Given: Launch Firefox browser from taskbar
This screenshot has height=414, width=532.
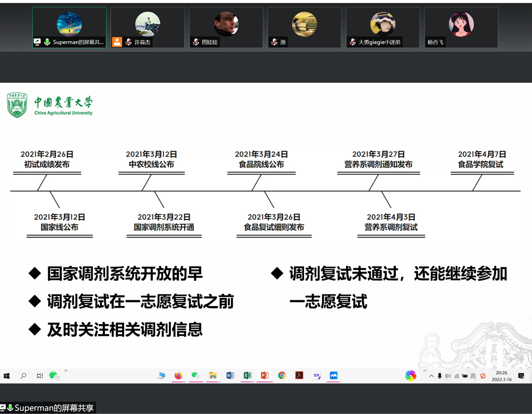Looking at the screenshot, I should (178, 376).
